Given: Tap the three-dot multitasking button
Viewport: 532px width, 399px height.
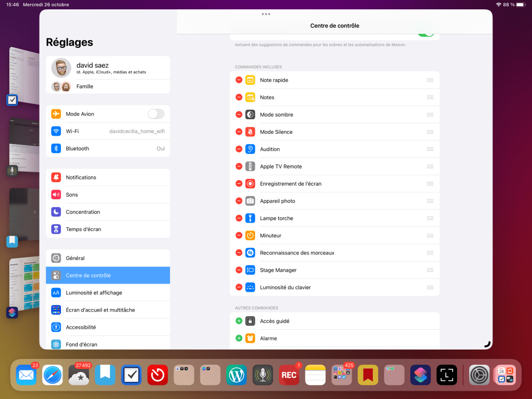Looking at the screenshot, I should coord(266,14).
